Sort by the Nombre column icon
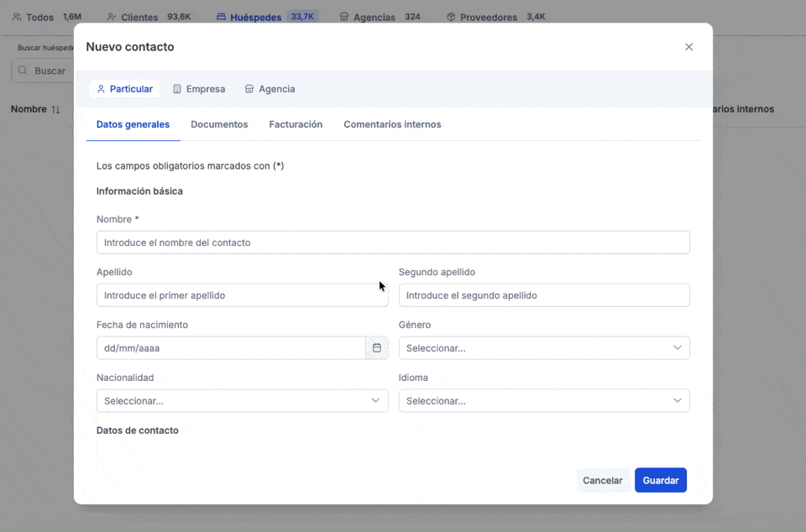Image resolution: width=806 pixels, height=532 pixels. pyautogui.click(x=56, y=109)
